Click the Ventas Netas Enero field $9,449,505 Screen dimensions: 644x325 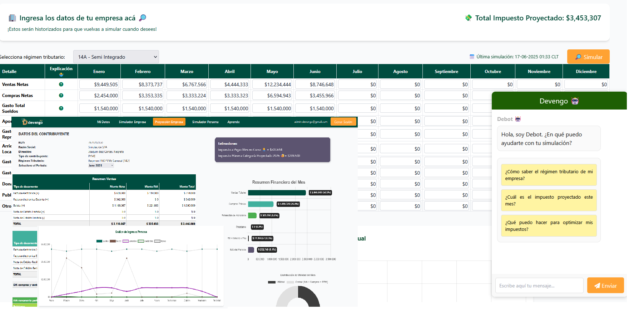[99, 84]
